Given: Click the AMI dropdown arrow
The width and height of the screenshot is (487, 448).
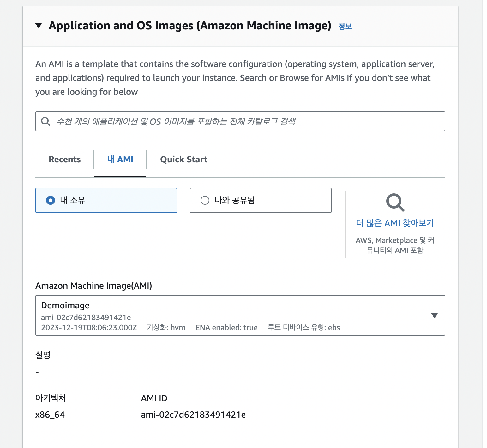Looking at the screenshot, I should (x=435, y=315).
